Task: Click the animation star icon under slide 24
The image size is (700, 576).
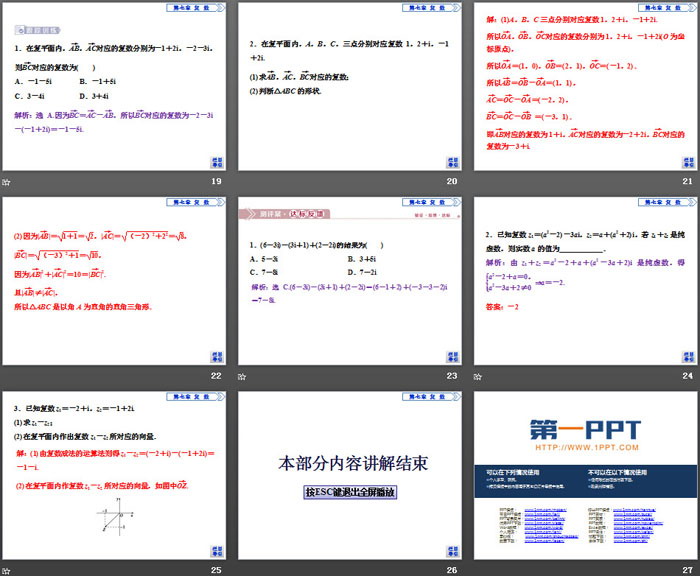Action: click(478, 376)
